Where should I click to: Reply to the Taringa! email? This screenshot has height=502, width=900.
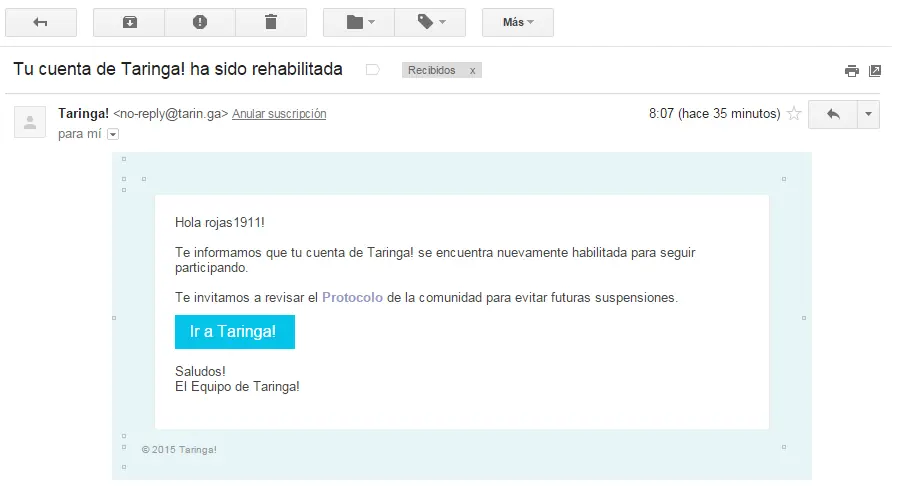[x=833, y=114]
